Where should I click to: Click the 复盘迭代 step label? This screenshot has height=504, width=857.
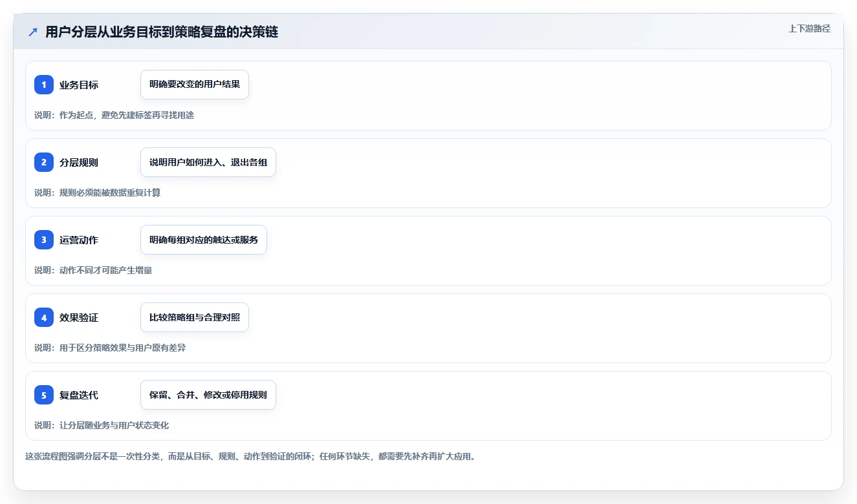click(79, 395)
